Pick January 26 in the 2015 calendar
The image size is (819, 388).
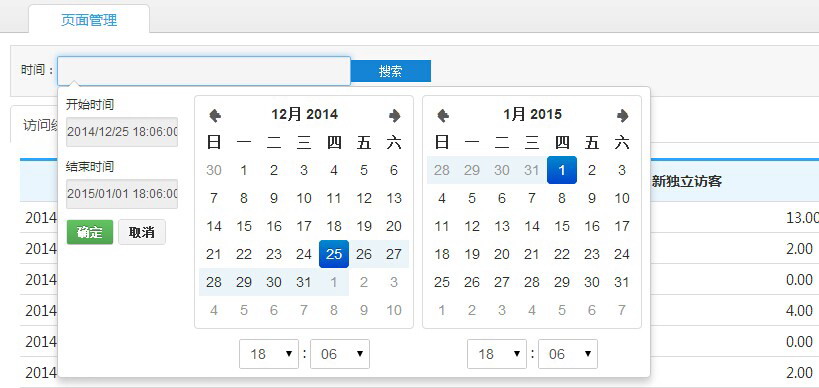coord(472,283)
